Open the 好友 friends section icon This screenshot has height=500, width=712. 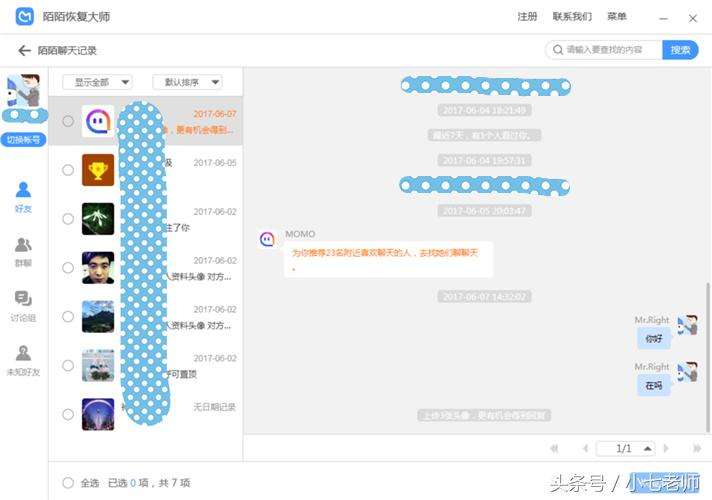point(23,189)
